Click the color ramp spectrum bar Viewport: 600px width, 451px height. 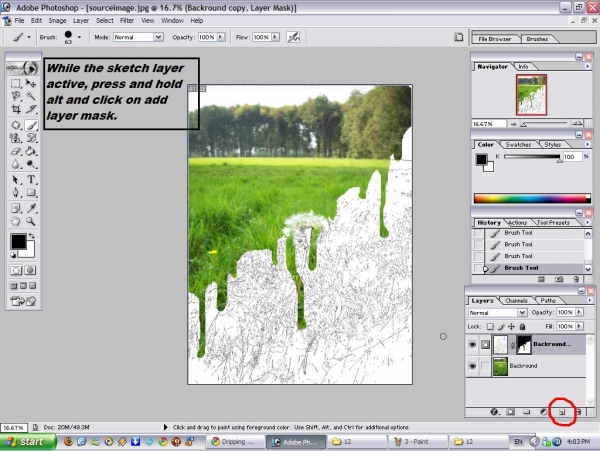(x=532, y=198)
